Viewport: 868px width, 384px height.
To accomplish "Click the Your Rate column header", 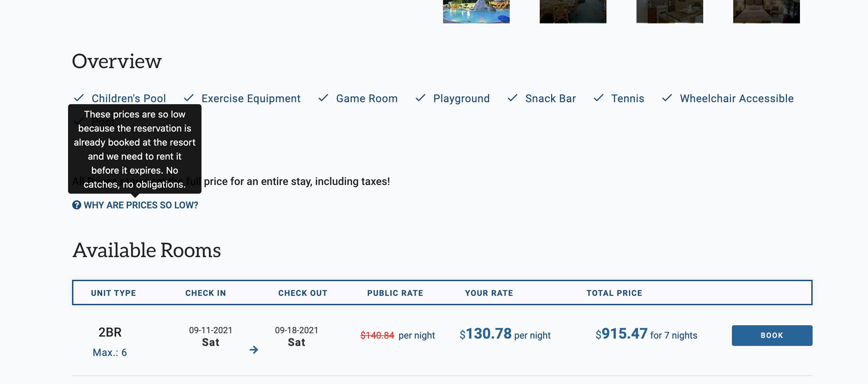I will tap(489, 293).
